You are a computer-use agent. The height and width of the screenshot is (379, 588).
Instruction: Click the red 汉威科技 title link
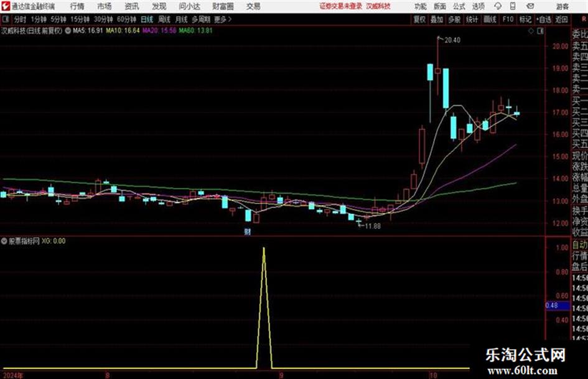(378, 6)
